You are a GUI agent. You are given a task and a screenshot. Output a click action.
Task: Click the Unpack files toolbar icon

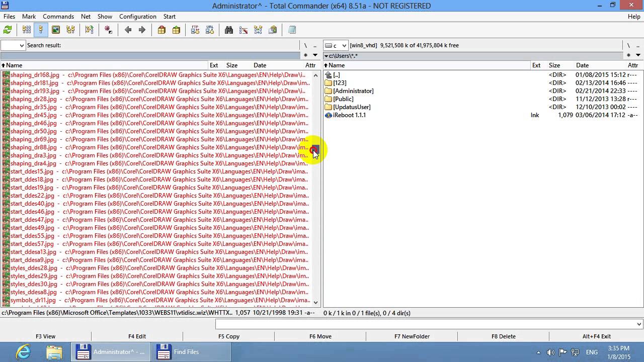click(x=176, y=30)
